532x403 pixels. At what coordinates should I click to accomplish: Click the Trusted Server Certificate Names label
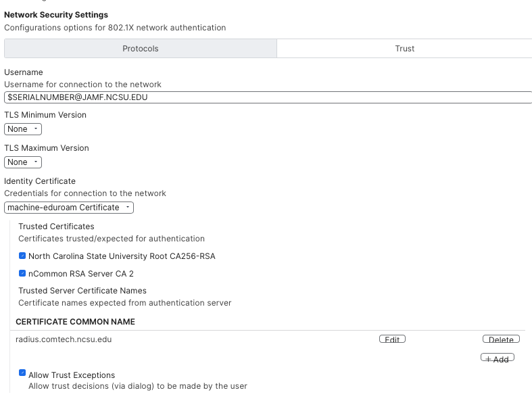[82, 291]
